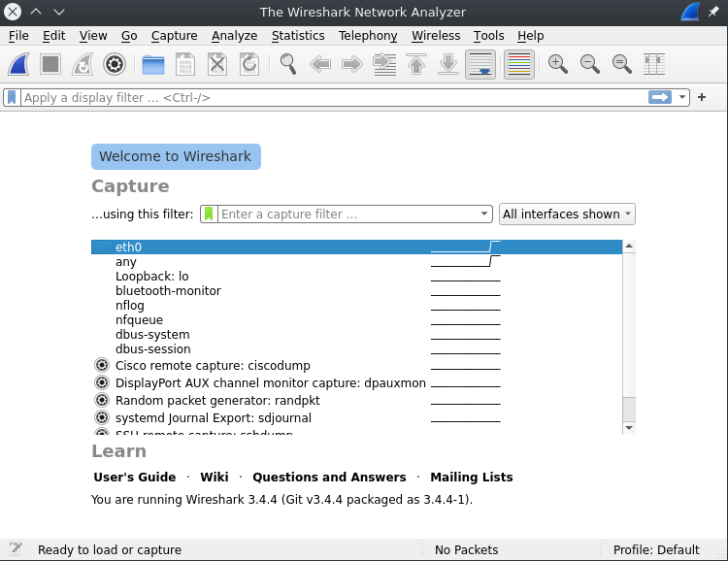Click the Profile: Default status bar entry
The image size is (728, 561).
tap(656, 550)
